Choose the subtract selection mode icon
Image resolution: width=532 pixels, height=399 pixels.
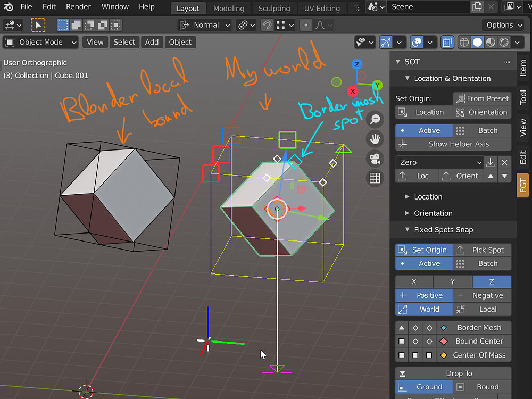point(89,25)
